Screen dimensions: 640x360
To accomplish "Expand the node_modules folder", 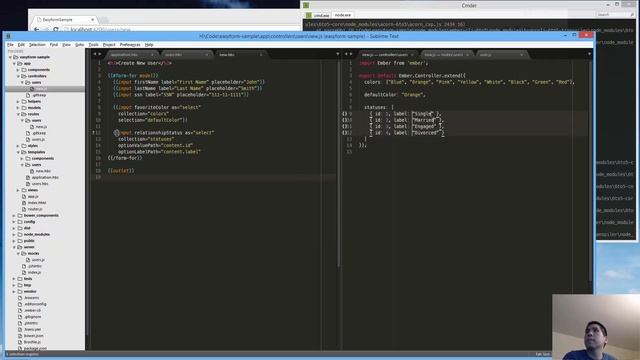I will point(14,234).
